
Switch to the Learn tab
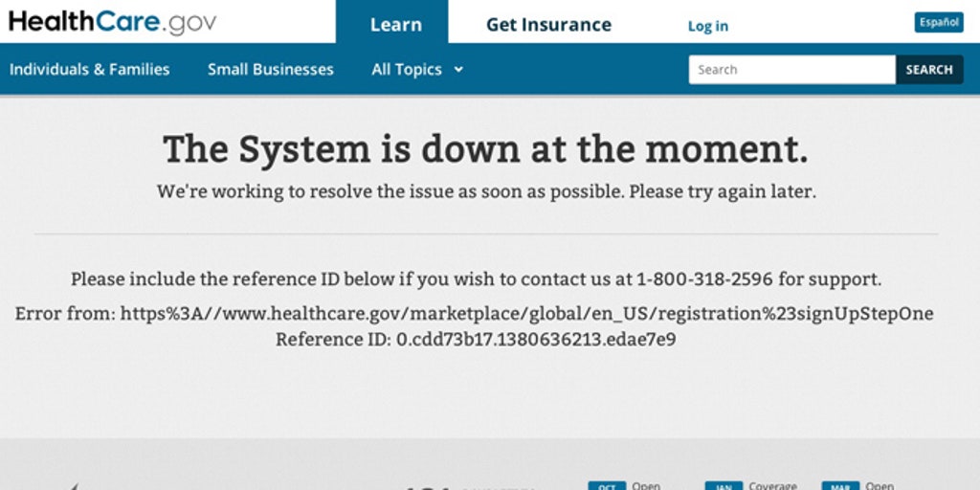(x=395, y=24)
